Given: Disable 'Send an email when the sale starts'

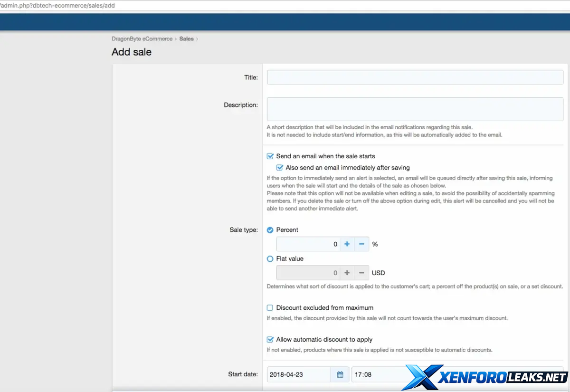Looking at the screenshot, I should pyautogui.click(x=270, y=156).
